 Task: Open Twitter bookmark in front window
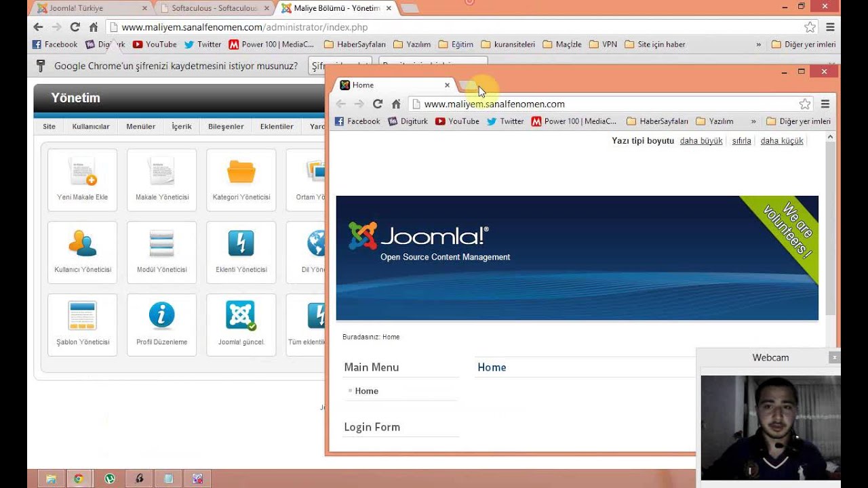tap(505, 121)
